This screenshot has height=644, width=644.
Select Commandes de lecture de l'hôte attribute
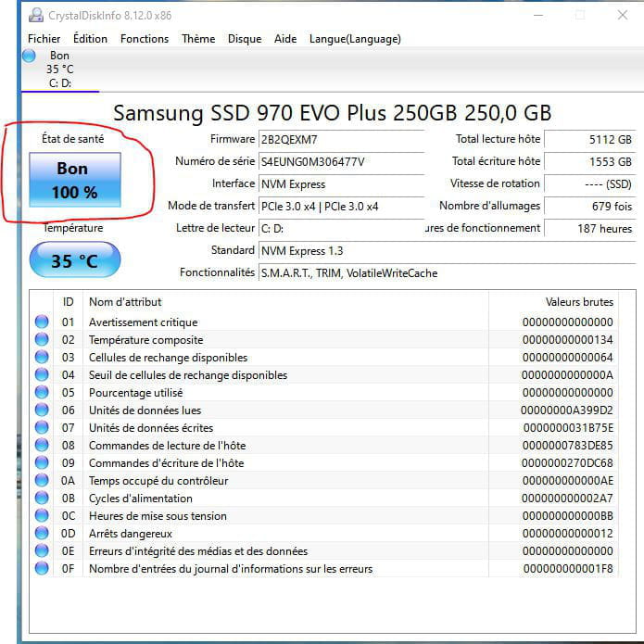tap(167, 446)
